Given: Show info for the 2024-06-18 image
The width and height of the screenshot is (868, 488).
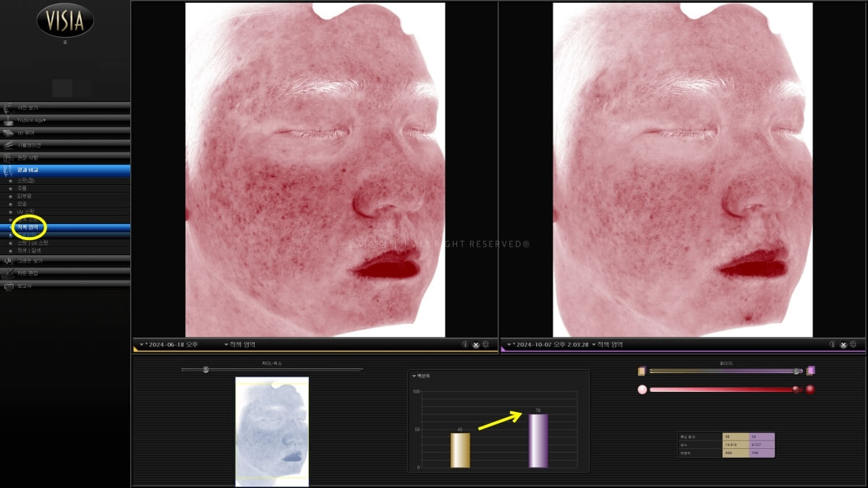Looking at the screenshot, I should pos(465,345).
